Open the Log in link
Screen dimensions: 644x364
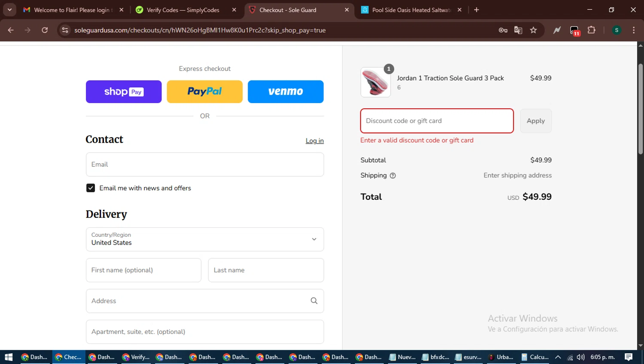tap(315, 141)
